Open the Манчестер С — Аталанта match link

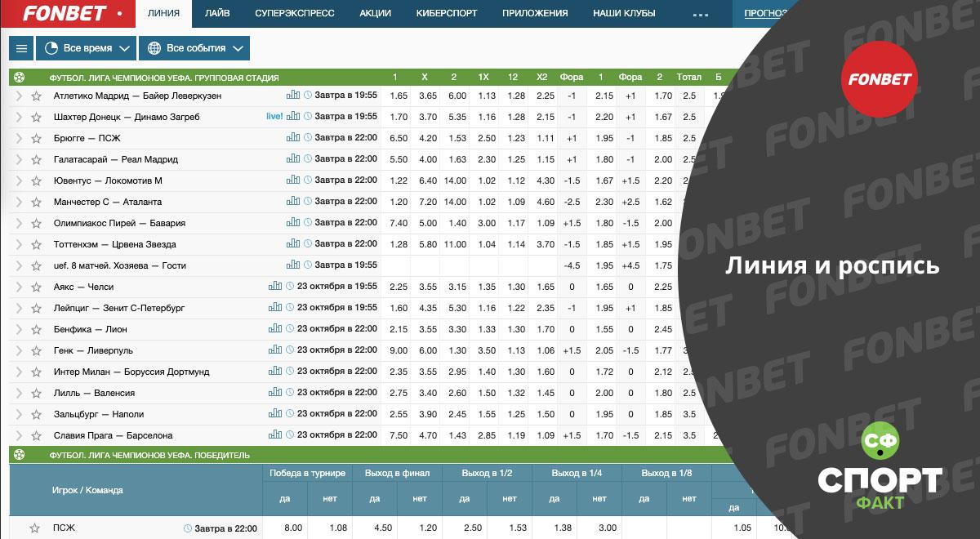(x=107, y=202)
